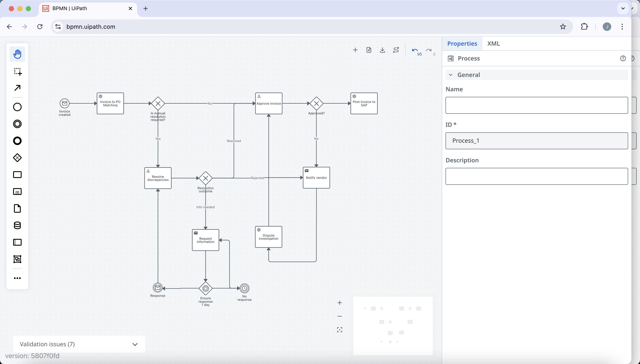640x364 pixels.
Task: Pick the expanded Subprocess shape from palette
Action: click(17, 192)
